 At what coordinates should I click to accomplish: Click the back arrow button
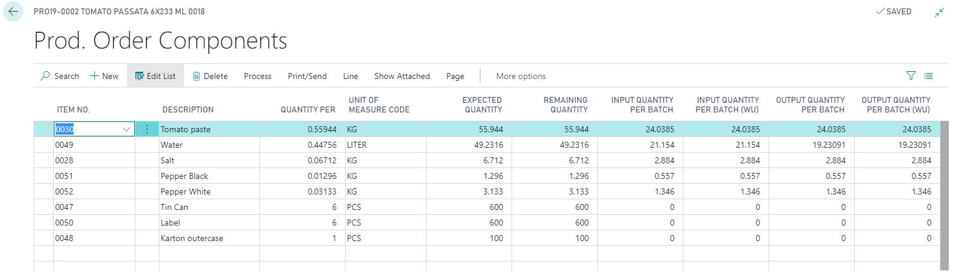click(x=13, y=12)
